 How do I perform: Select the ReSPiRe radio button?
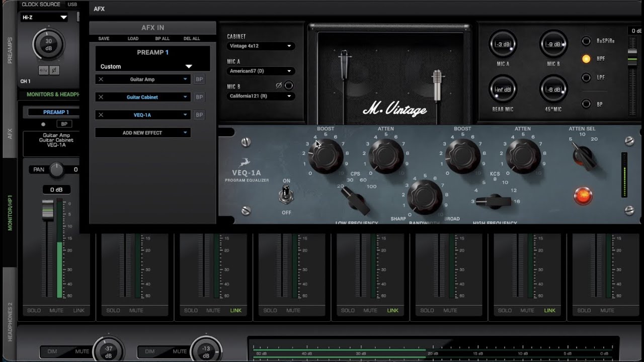(x=586, y=41)
